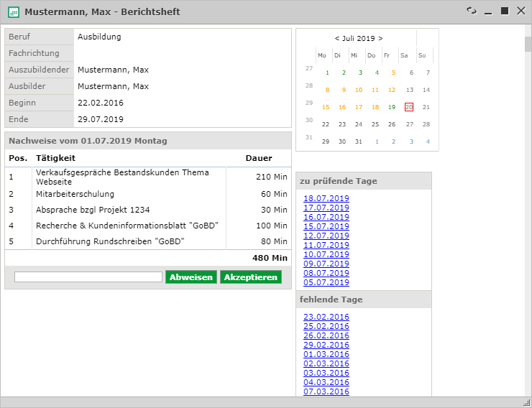This screenshot has height=408, width=532.
Task: Open the 16.07.2019 day to review
Action: pos(326,217)
